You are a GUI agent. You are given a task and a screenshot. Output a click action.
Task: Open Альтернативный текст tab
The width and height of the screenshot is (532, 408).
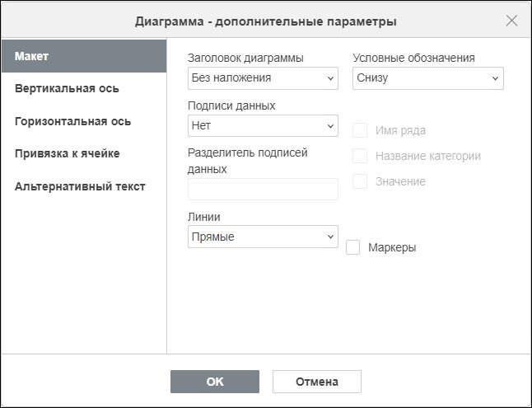point(84,186)
